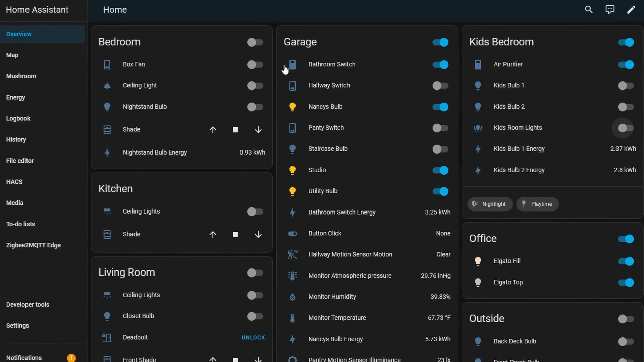Image resolution: width=644 pixels, height=362 pixels.
Task: Turn off the Garage Bathroom Switch
Action: (x=440, y=64)
